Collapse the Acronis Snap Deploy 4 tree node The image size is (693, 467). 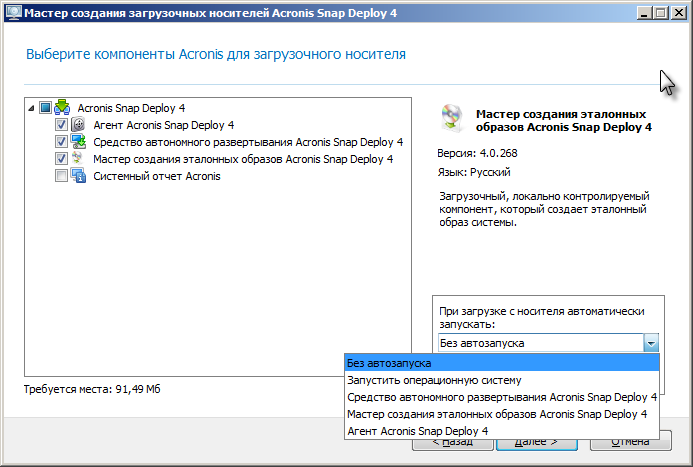[31, 108]
